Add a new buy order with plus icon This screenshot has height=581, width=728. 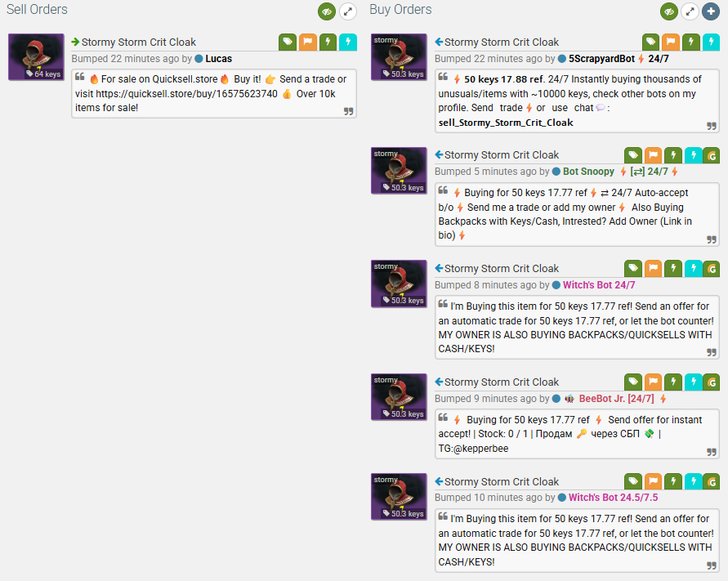pyautogui.click(x=711, y=11)
